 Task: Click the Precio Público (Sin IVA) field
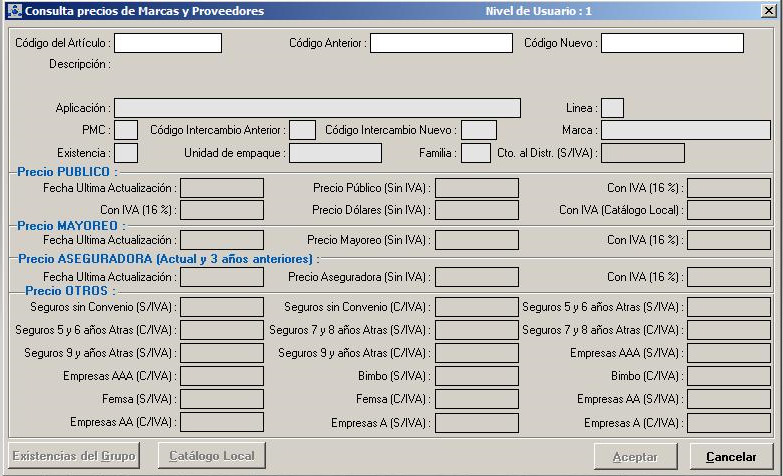pyautogui.click(x=476, y=188)
